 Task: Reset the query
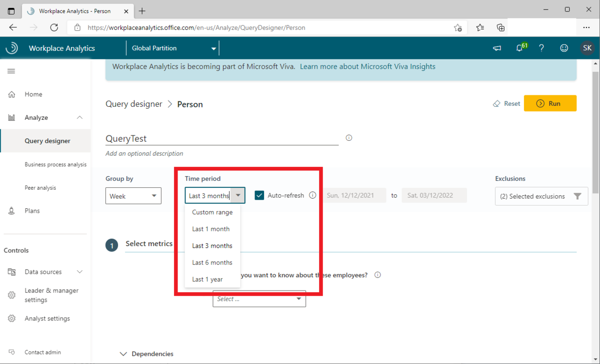tap(506, 103)
